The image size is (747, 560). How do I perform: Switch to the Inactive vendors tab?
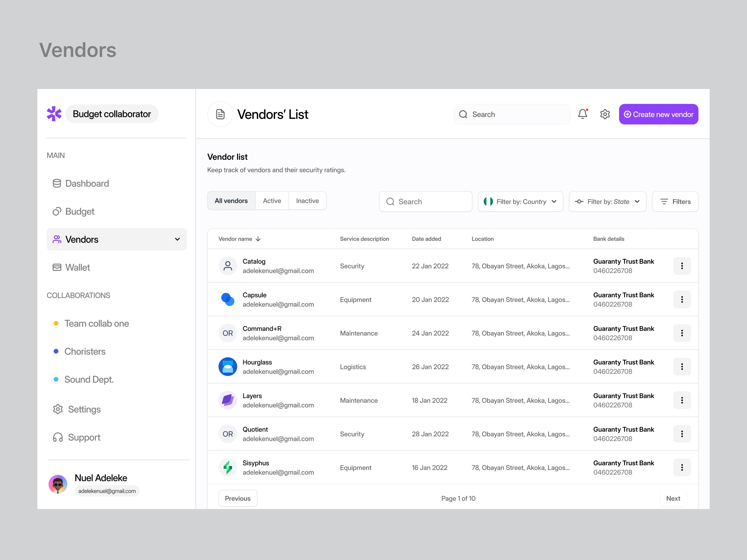307,201
